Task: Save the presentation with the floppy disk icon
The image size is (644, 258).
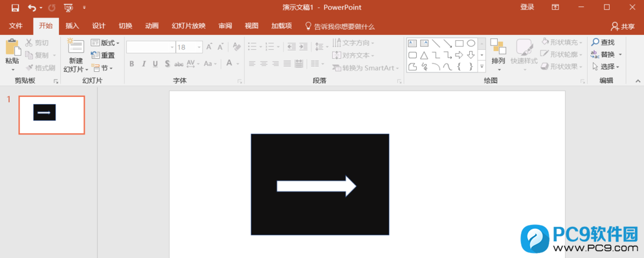Action: [15, 7]
